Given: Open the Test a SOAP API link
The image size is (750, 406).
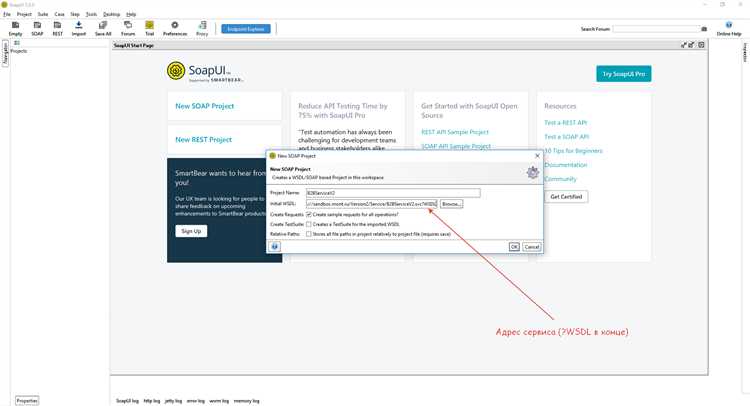Looking at the screenshot, I should point(566,137).
